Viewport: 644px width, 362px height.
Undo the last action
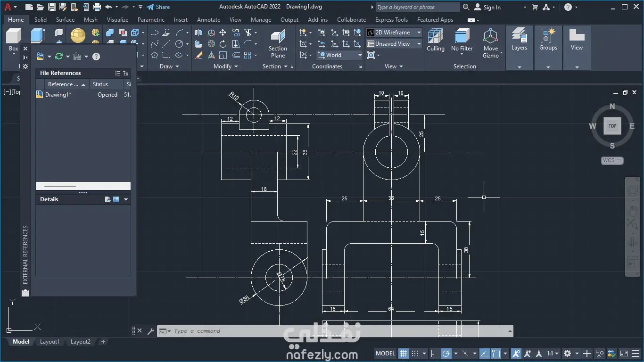(108, 7)
